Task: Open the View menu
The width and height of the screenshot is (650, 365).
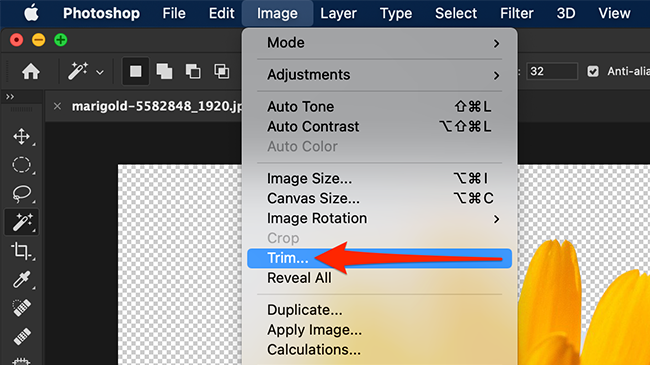Action: [614, 13]
